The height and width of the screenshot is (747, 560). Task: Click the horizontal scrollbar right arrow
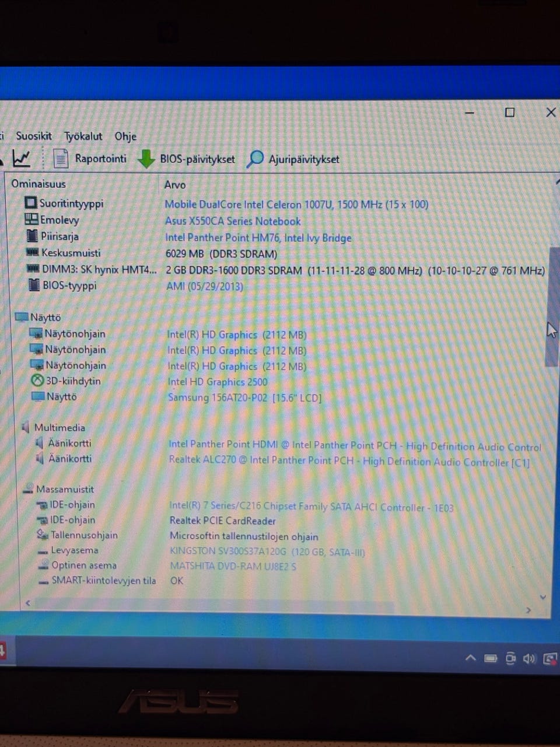pyautogui.click(x=528, y=610)
